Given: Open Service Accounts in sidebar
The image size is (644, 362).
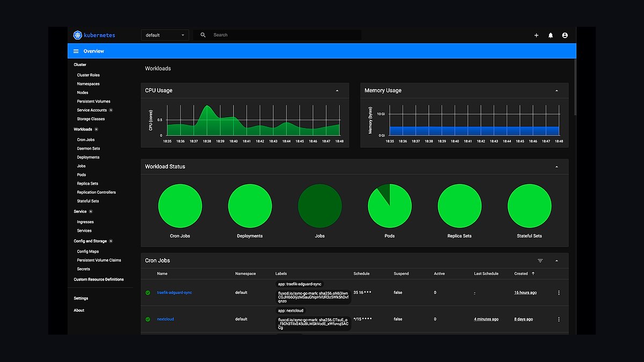Looking at the screenshot, I should 92,110.
